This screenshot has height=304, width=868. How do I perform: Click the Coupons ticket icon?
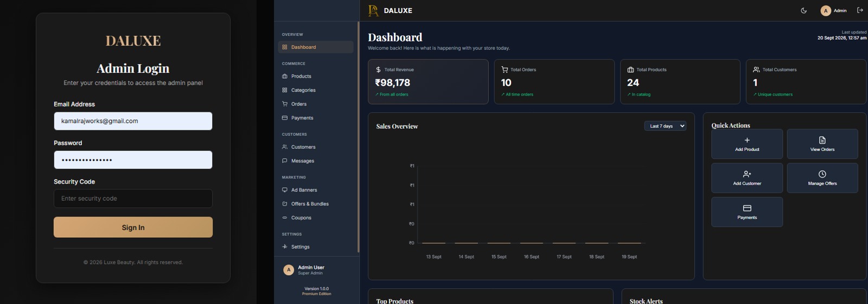(x=285, y=218)
